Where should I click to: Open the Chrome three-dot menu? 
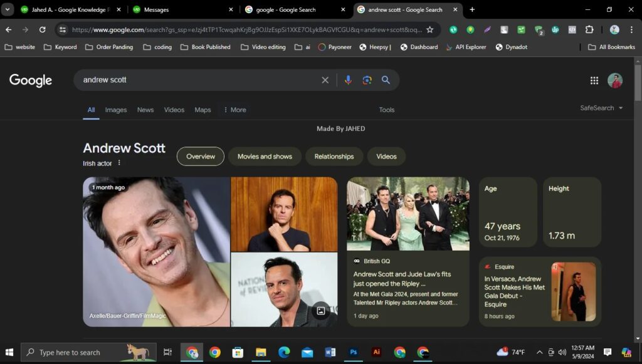pos(631,29)
